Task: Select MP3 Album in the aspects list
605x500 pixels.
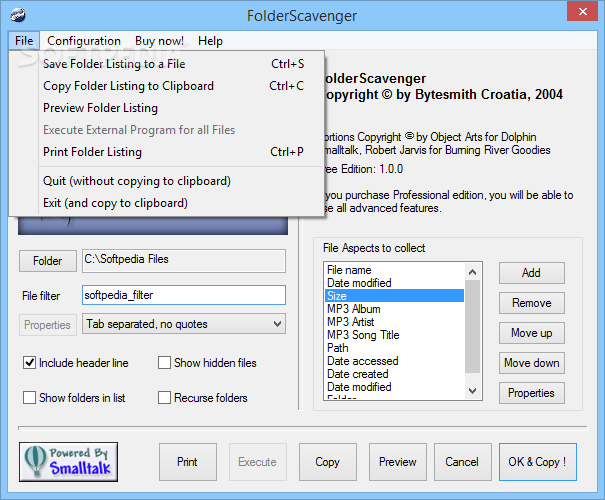Action: click(x=394, y=309)
